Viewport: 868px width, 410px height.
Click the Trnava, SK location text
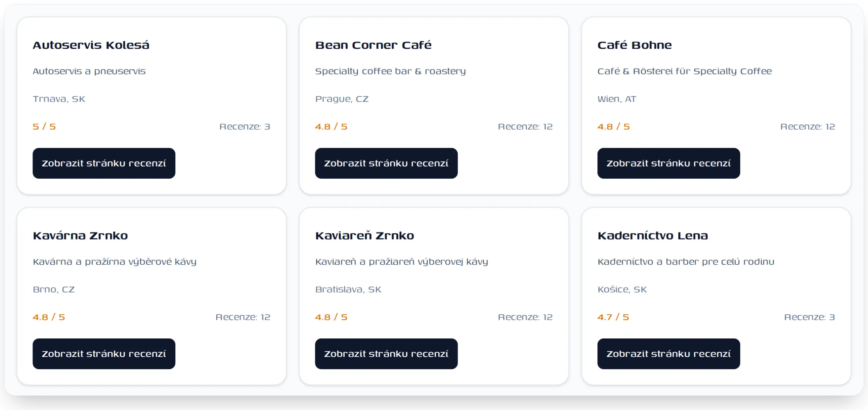[59, 99]
